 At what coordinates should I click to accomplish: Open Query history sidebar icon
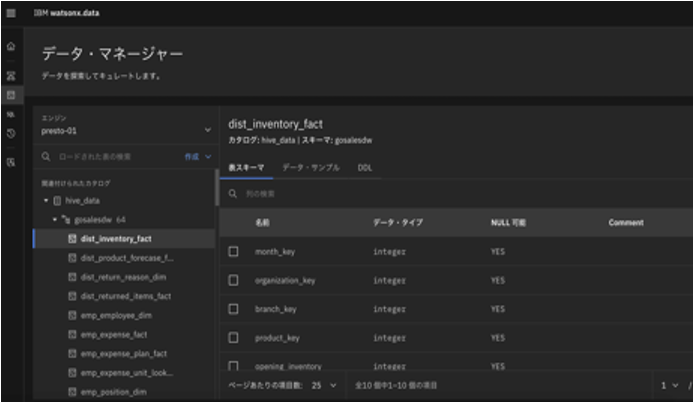[11, 133]
